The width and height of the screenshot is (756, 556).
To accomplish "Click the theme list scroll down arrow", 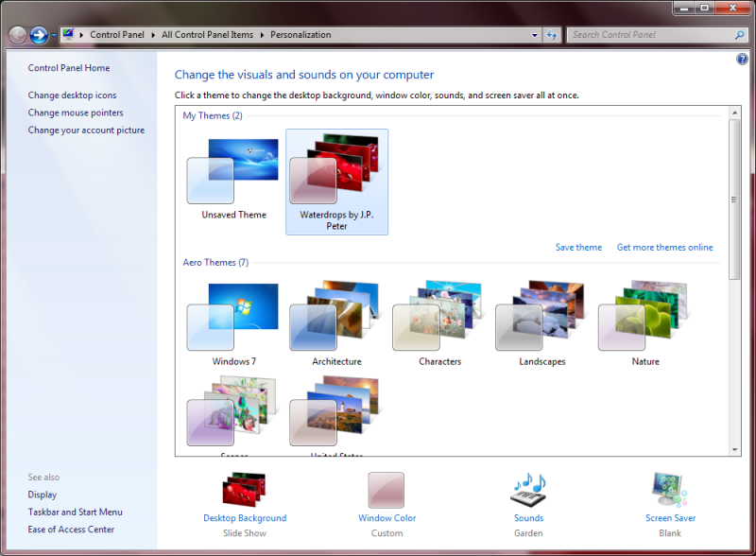I will 734,449.
